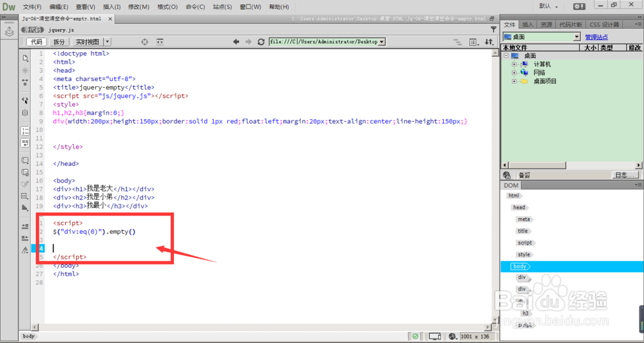This screenshot has width=644, height=343.
Task: Click the 日志... button
Action: coord(626,175)
